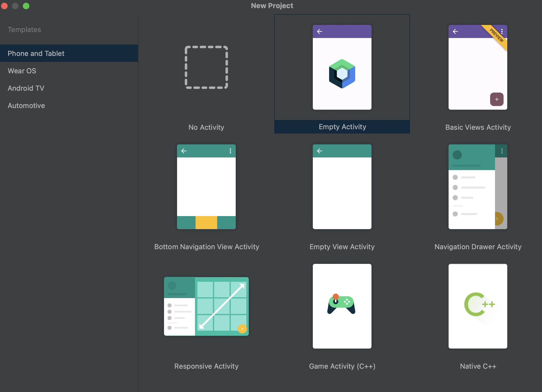This screenshot has width=542, height=392.
Task: Select the Android TV category
Action: 27,88
